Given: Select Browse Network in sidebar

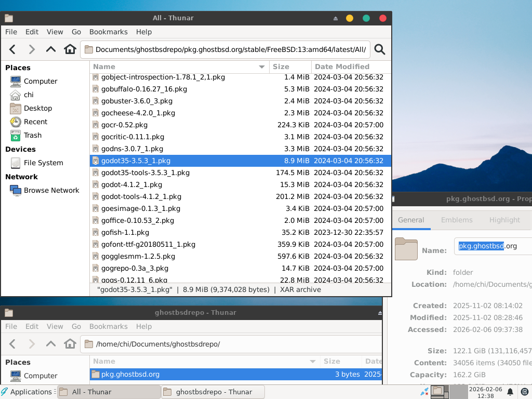Looking at the screenshot, I should (51, 190).
